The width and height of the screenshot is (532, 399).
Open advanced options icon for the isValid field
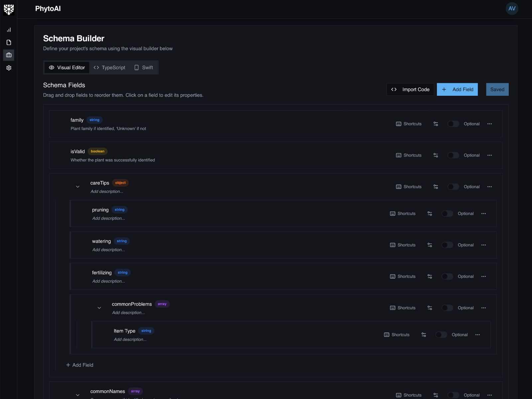pyautogui.click(x=436, y=155)
